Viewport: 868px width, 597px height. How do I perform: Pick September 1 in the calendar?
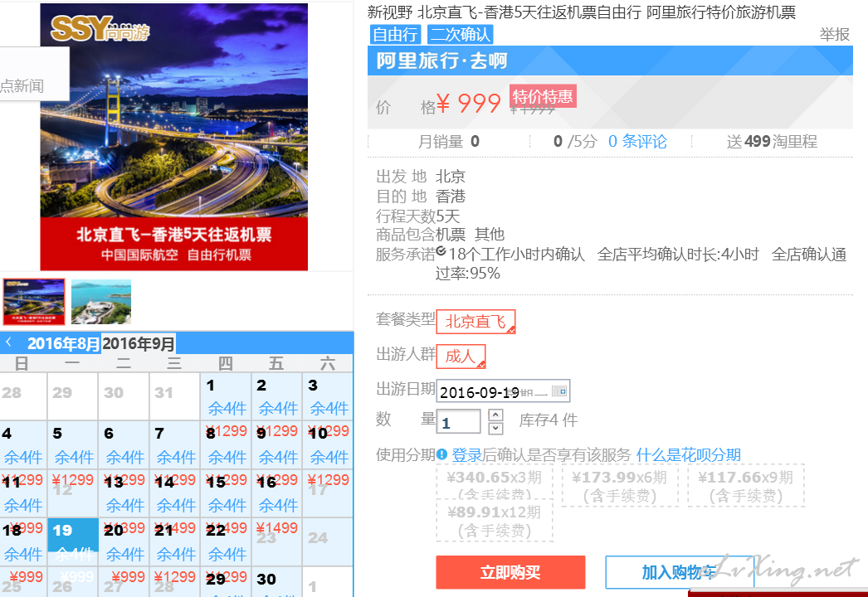[226, 396]
